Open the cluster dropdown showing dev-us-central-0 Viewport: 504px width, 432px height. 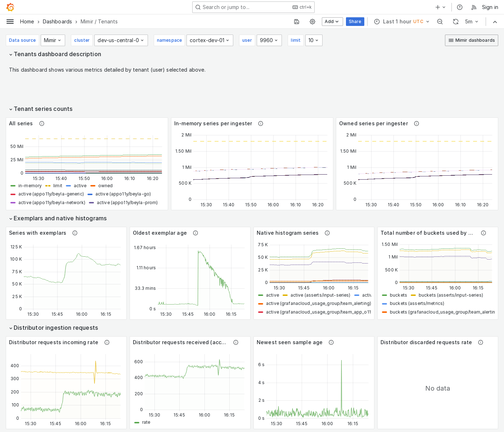[121, 40]
